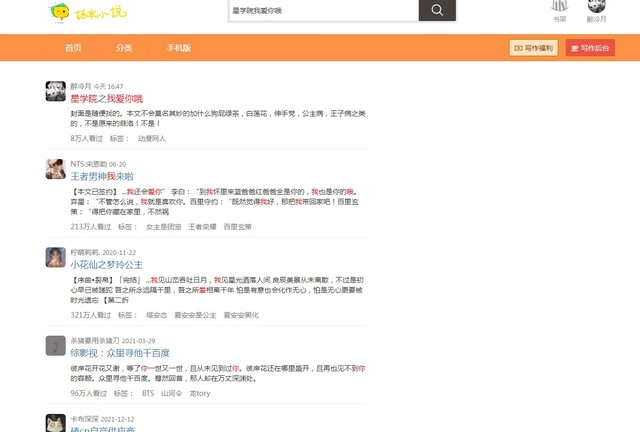Go to 首页 in navigation bar
This screenshot has height=432, width=640.
pos(73,48)
